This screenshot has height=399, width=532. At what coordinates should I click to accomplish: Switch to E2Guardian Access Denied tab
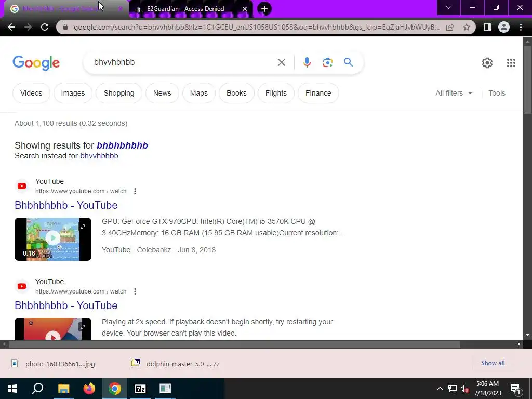click(185, 9)
